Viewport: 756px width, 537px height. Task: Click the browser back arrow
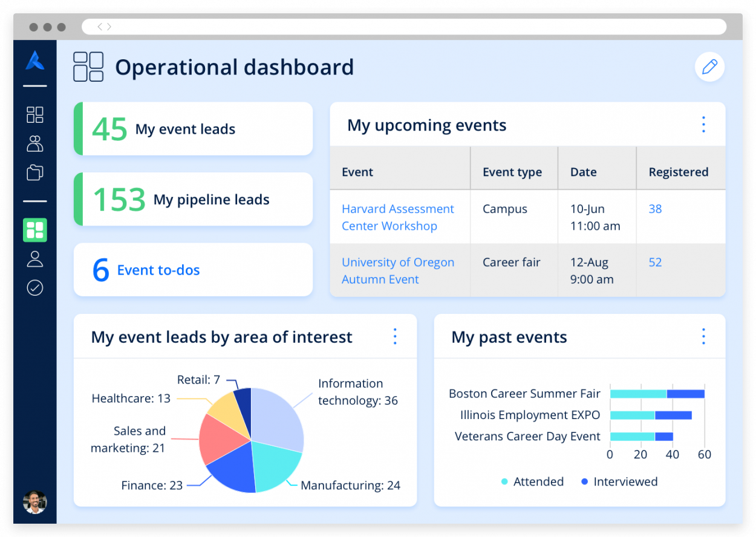coord(99,27)
